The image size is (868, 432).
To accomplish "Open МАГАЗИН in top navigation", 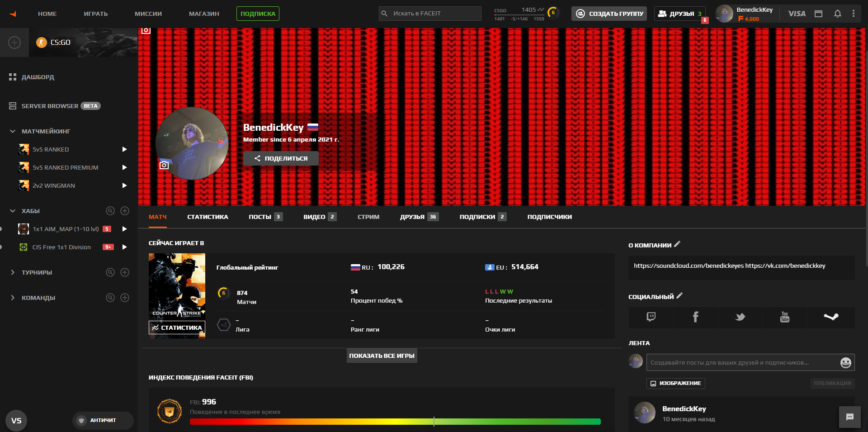I will pyautogui.click(x=204, y=14).
